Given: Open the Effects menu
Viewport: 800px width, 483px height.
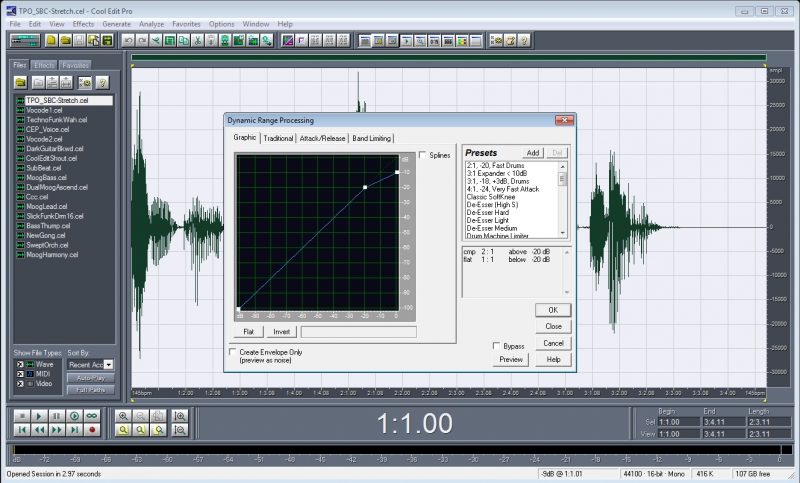Looking at the screenshot, I should (x=83, y=24).
